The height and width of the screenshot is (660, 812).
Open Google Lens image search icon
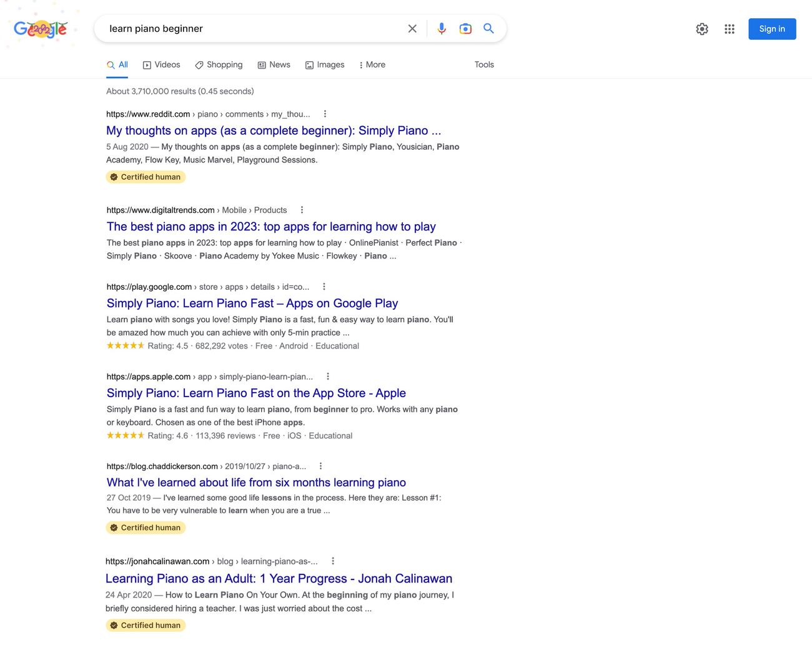(465, 28)
